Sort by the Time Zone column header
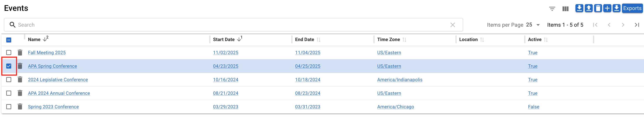This screenshot has width=644, height=120. coord(388,40)
